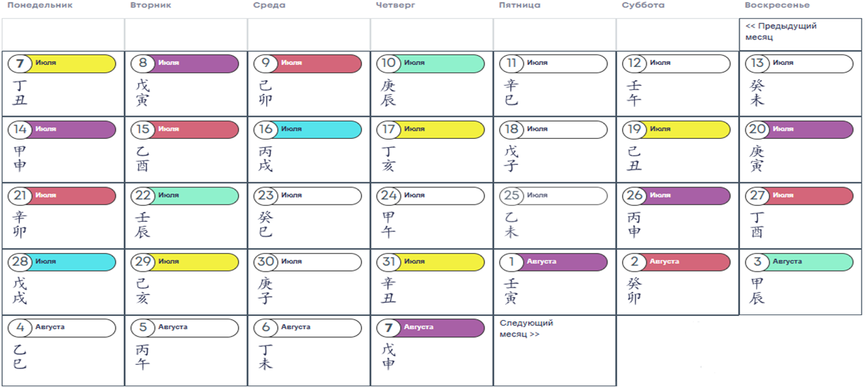Click the 癸未 characters under 13 July
Screen dimensions: 868x387
[757, 93]
